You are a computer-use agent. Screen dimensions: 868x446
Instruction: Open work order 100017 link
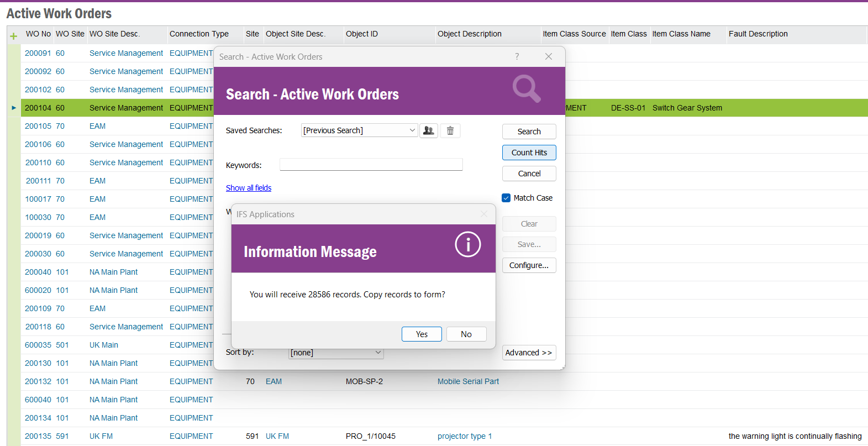click(x=38, y=199)
